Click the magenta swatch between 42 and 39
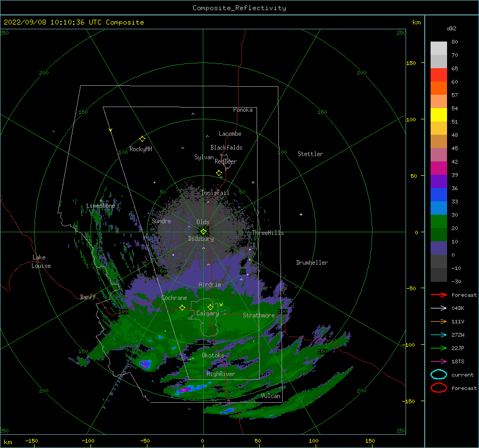Image resolution: width=479 pixels, height=448 pixels. pyautogui.click(x=439, y=168)
